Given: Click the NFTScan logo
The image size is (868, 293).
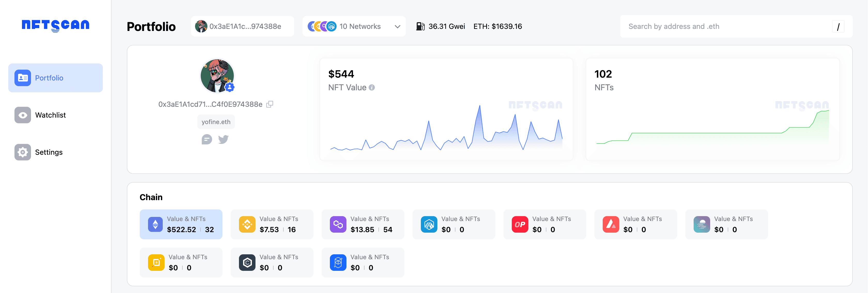Looking at the screenshot, I should (56, 25).
